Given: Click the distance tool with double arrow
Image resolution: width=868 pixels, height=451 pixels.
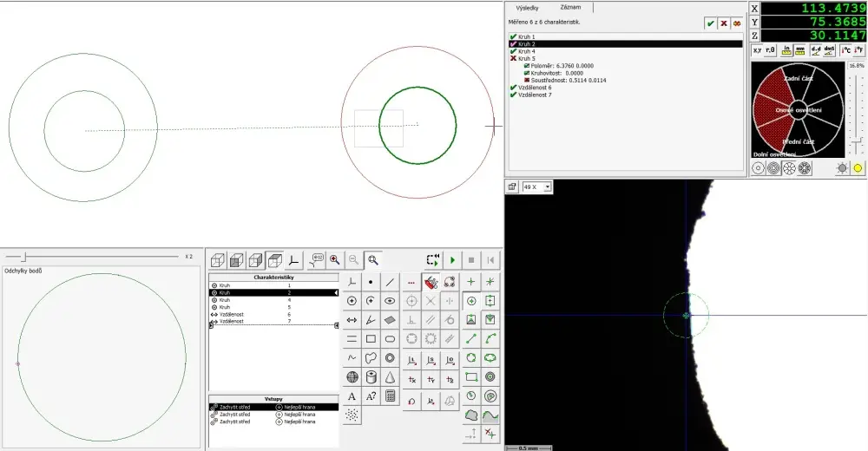Looking at the screenshot, I should pos(352,320).
